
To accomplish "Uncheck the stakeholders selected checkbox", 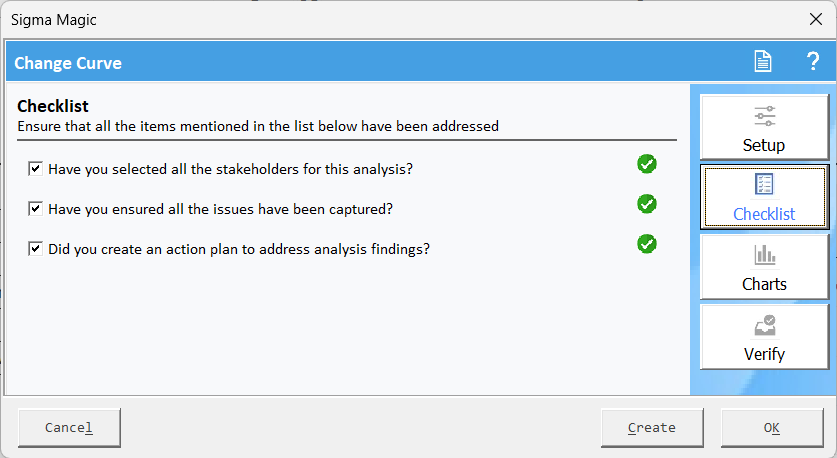I will (x=35, y=169).
